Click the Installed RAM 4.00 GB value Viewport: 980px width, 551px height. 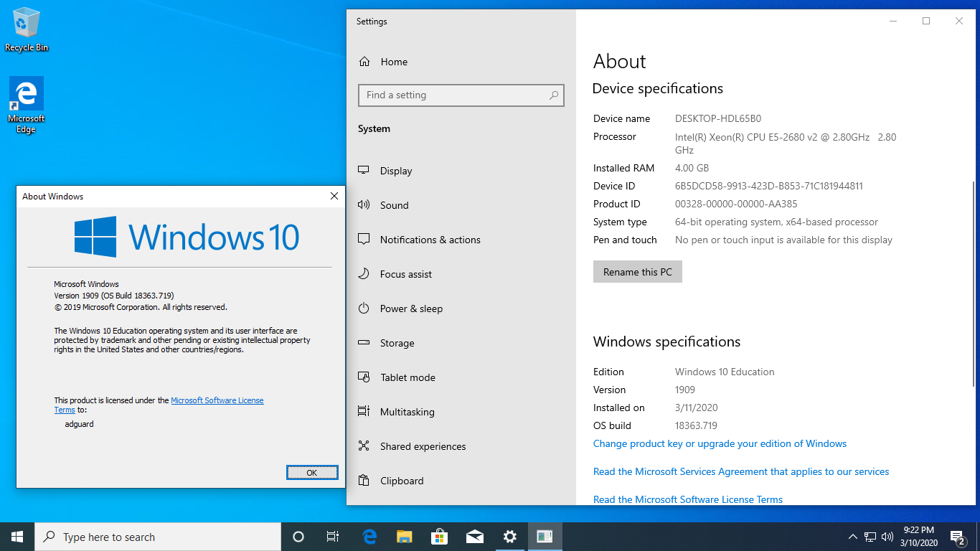(692, 168)
